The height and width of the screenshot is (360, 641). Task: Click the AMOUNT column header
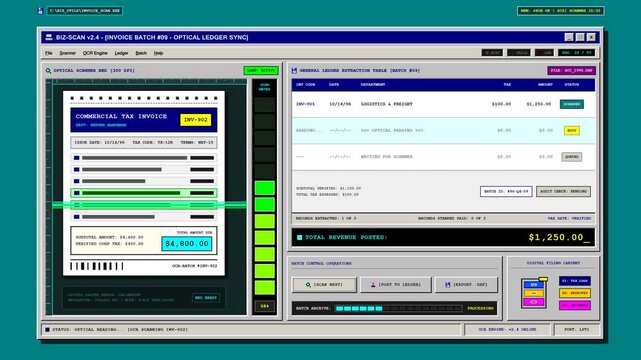[x=545, y=85]
